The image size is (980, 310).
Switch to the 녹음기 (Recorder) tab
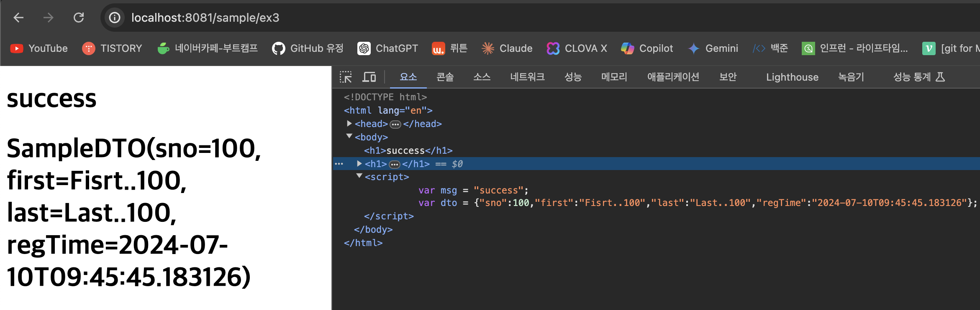(851, 77)
